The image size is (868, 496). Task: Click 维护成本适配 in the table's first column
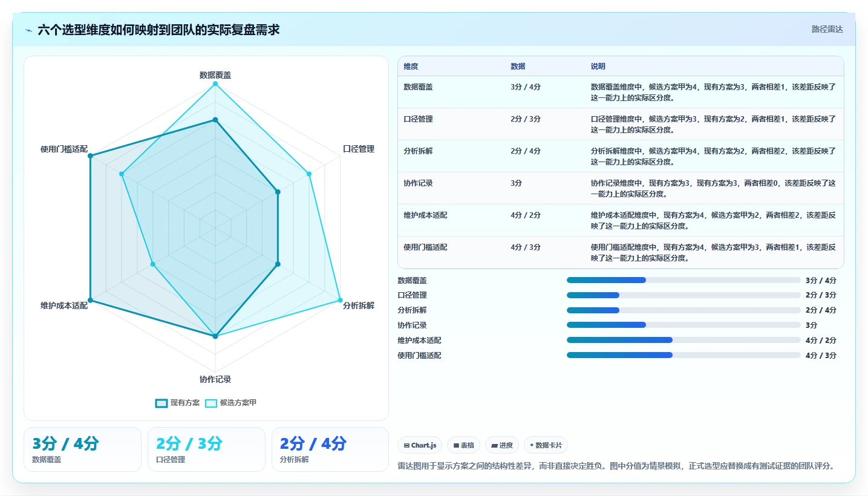(425, 215)
